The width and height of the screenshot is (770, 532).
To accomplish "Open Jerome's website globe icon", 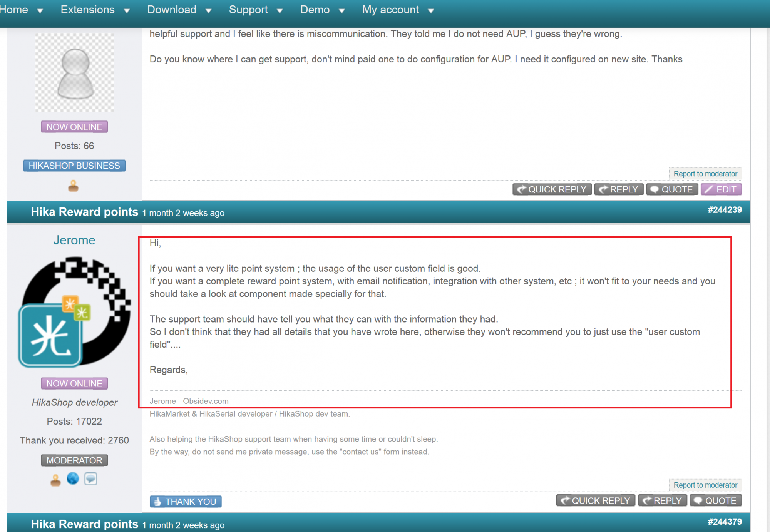I will (73, 478).
